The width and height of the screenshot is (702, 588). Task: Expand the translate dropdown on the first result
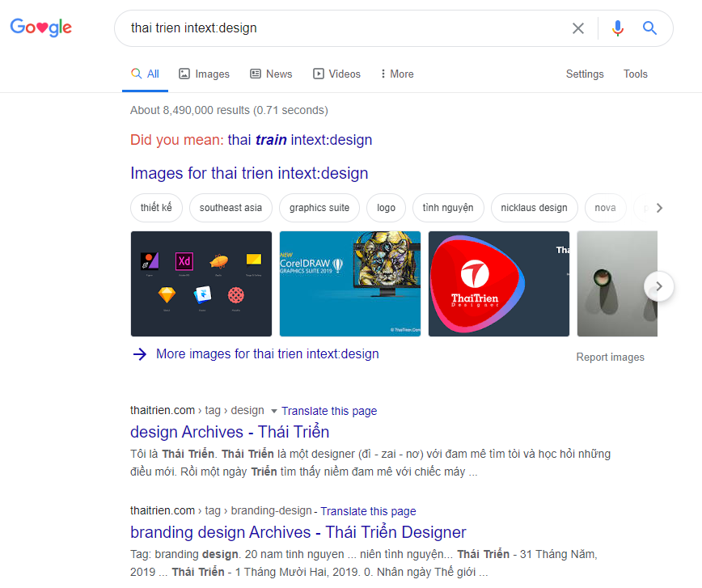click(x=275, y=411)
